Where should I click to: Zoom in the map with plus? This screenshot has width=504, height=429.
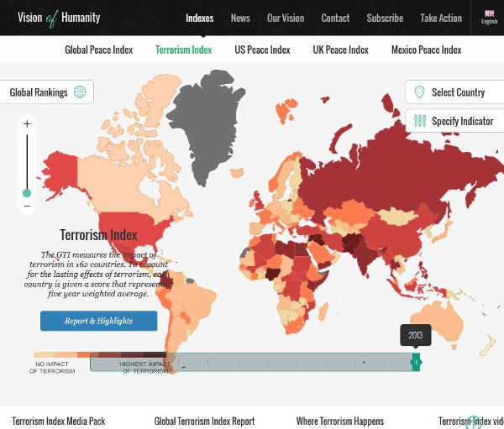[27, 124]
